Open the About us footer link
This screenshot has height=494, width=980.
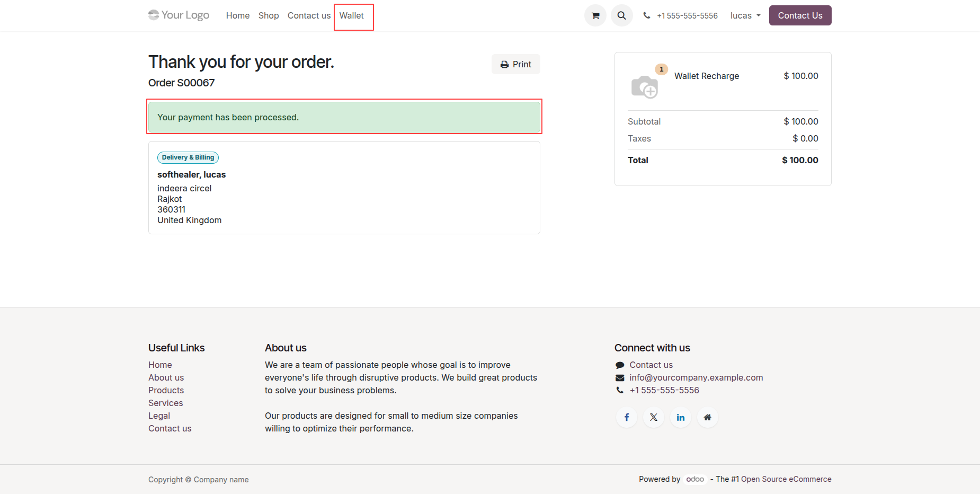[x=166, y=377]
